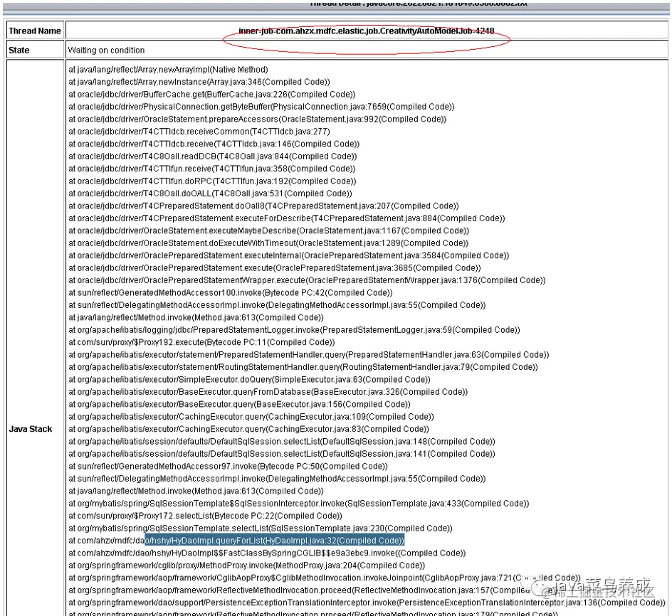This screenshot has width=672, height=616.
Task: Click the T4CTTIdcb.receiveCommon stack line
Action: click(199, 132)
